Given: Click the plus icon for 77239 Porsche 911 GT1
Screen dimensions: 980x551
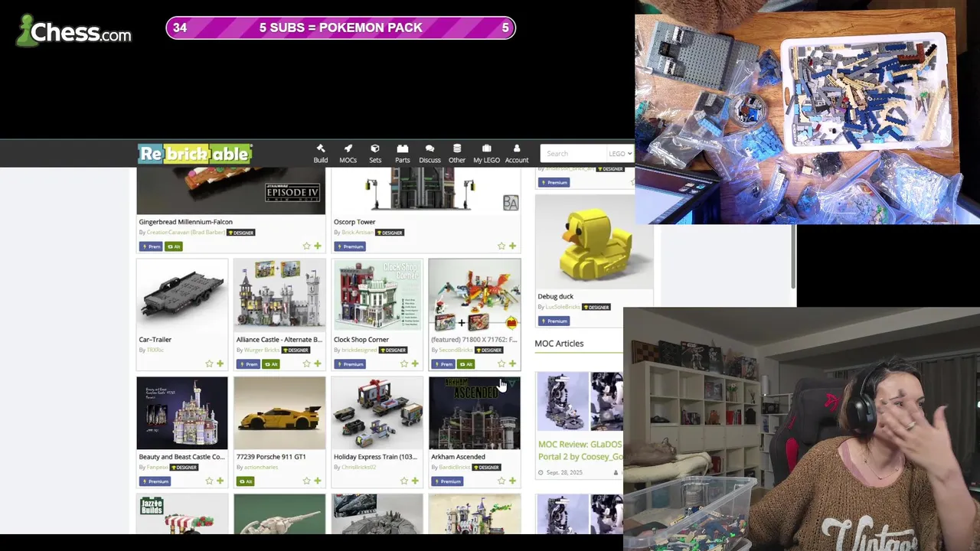Looking at the screenshot, I should point(318,481).
